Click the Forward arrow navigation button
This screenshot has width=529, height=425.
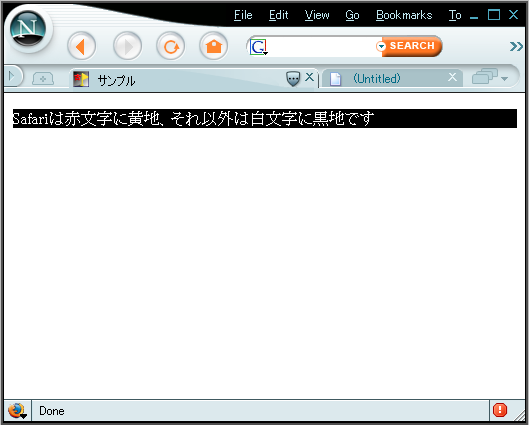127,46
